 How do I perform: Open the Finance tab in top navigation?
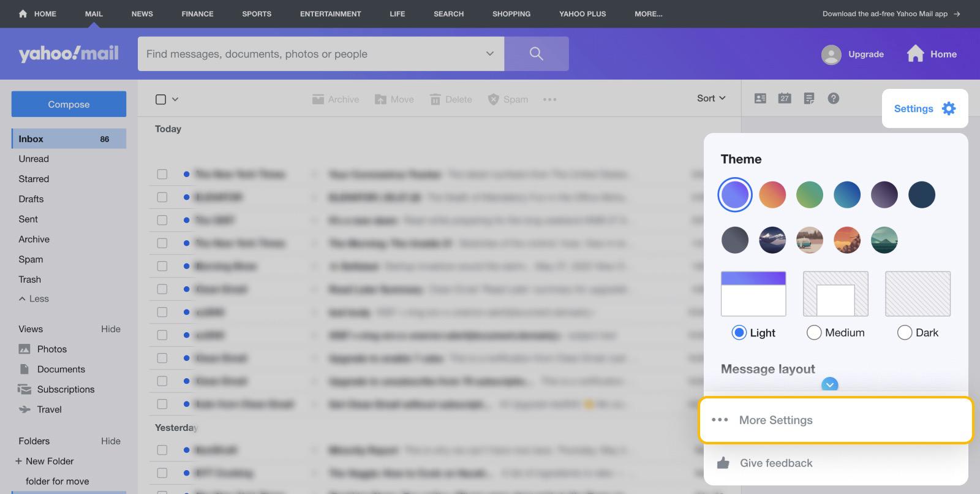pos(197,13)
